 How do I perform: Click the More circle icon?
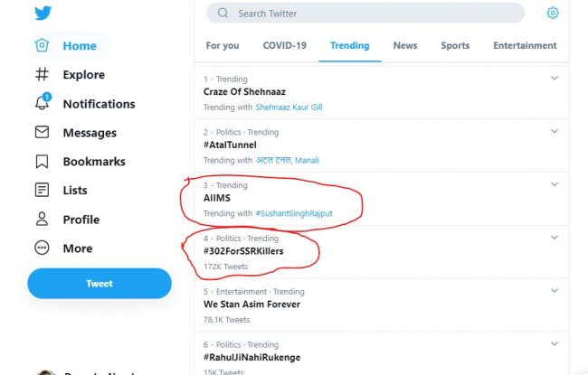[x=42, y=248]
